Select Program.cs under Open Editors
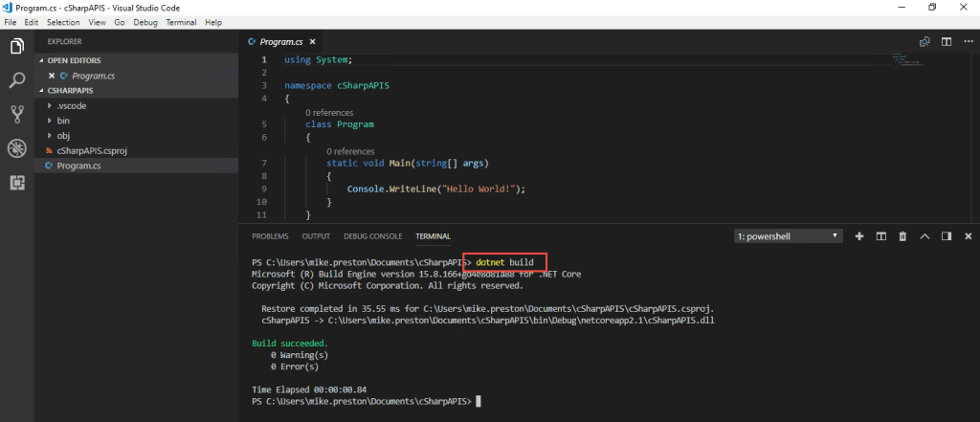Viewport: 980px width, 422px height. pyautogui.click(x=136, y=76)
